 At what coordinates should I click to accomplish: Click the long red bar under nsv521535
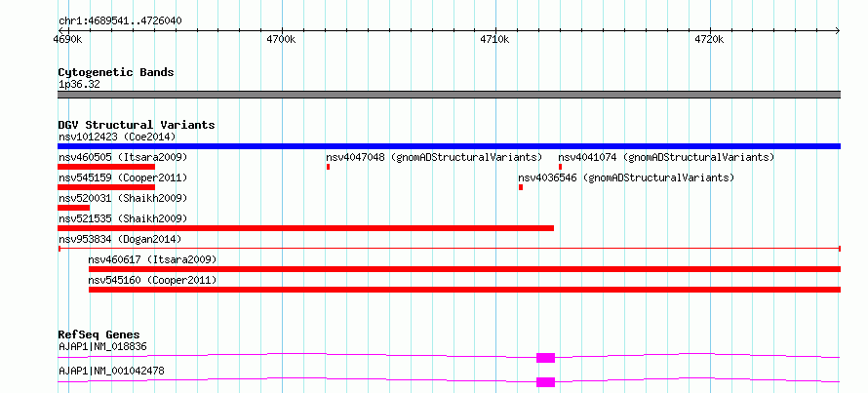(305, 228)
